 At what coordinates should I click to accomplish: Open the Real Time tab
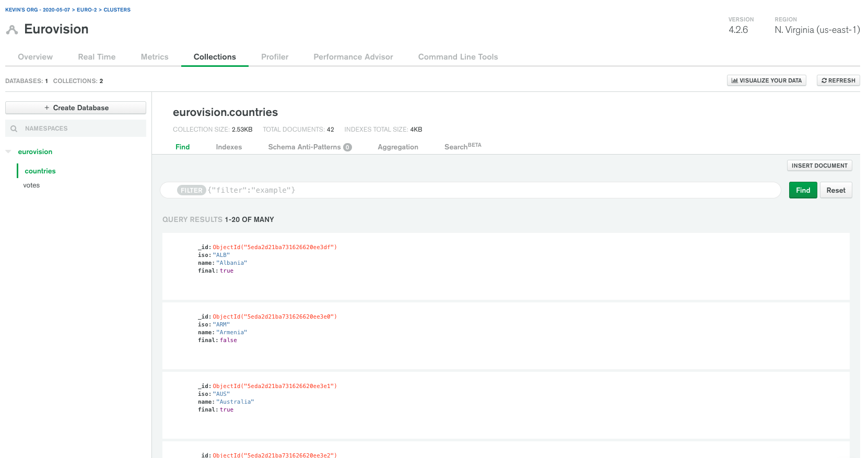[x=97, y=57]
